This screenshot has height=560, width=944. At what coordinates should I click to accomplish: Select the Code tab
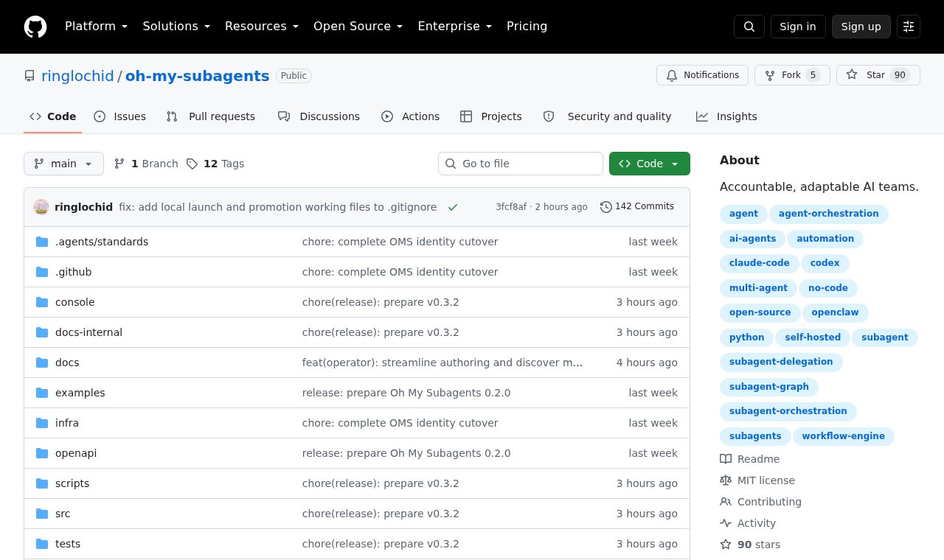53,116
